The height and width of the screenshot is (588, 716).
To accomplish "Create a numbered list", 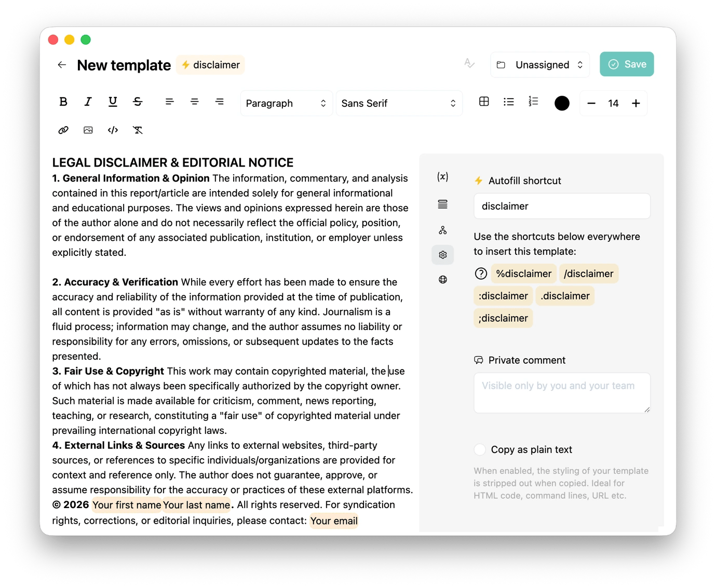I will (533, 102).
